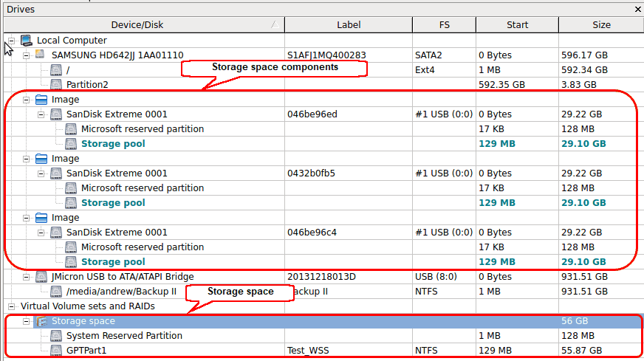Close the Drives panel
The width and height of the screenshot is (644, 361).
click(x=638, y=9)
